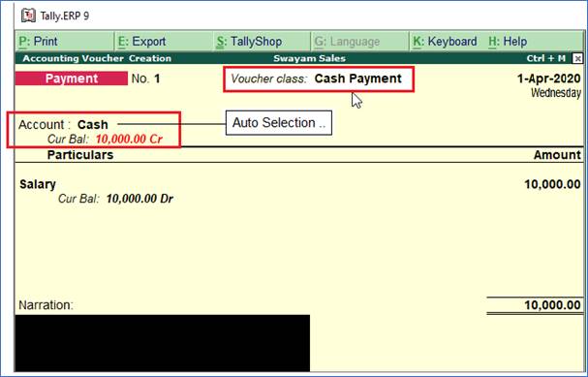Click the Tally.ERP 9 application icon
This screenshot has height=377, width=588.
point(28,16)
